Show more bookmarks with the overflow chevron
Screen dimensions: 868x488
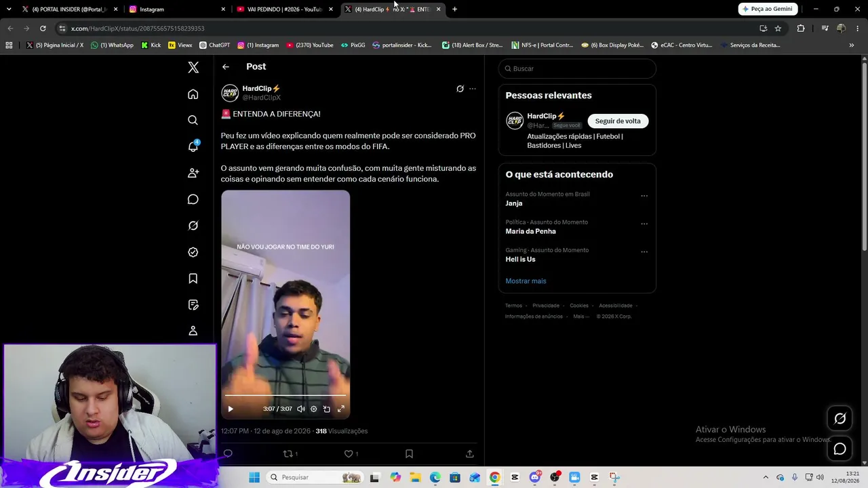click(x=852, y=45)
